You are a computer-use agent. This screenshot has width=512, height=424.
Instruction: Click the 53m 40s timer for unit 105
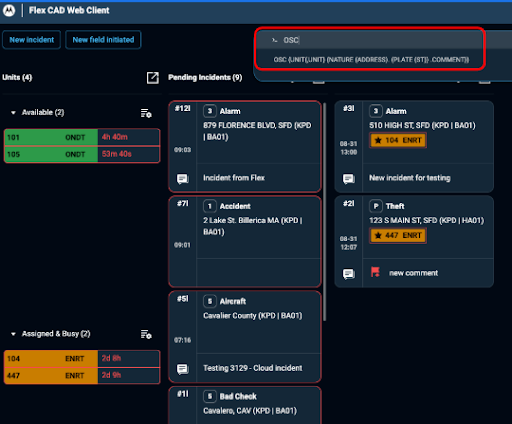tap(117, 154)
